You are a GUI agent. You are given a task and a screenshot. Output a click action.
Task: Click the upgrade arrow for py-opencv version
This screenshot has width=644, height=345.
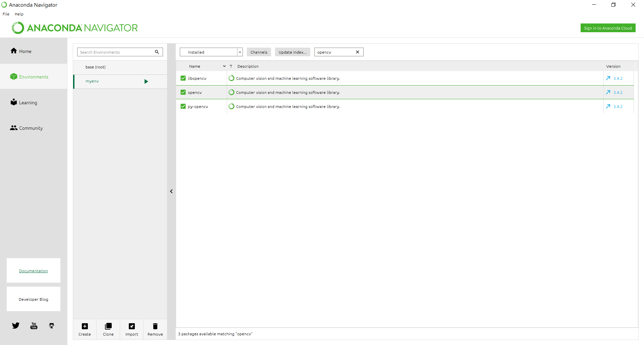608,106
